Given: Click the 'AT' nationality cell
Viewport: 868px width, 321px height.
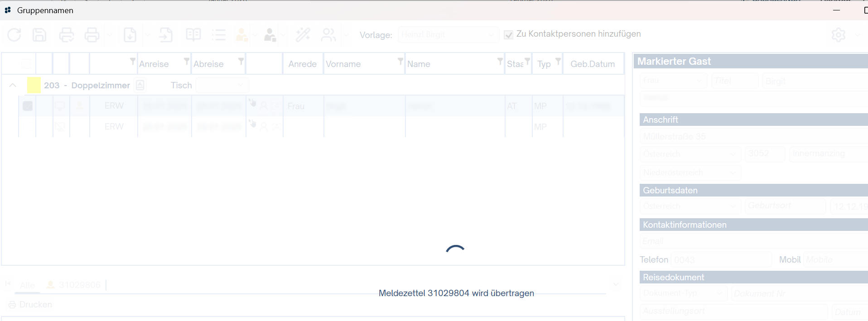Looking at the screenshot, I should [518, 106].
